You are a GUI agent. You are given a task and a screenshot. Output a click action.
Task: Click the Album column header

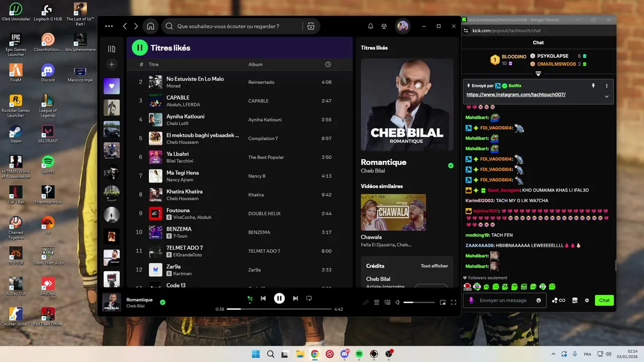click(256, 64)
